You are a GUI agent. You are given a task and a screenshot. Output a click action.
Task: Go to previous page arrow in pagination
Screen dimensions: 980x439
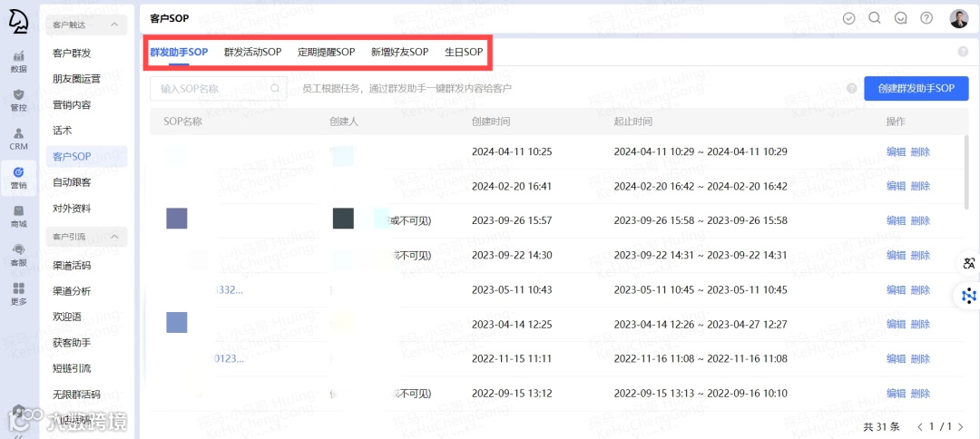pyautogui.click(x=921, y=427)
